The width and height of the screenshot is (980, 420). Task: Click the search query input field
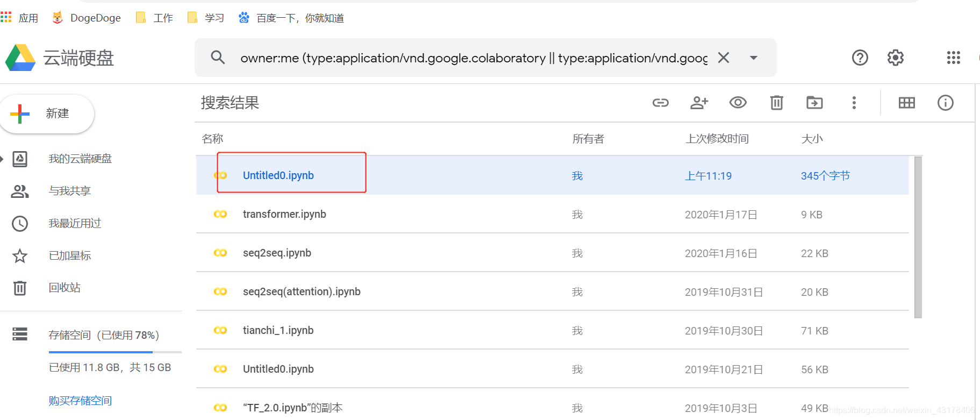[x=474, y=58]
